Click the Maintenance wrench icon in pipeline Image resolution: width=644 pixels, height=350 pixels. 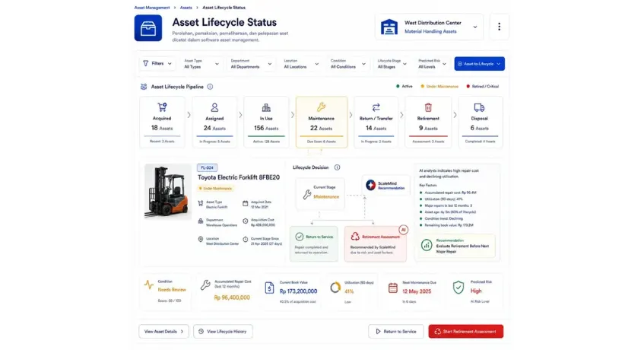[x=321, y=107]
